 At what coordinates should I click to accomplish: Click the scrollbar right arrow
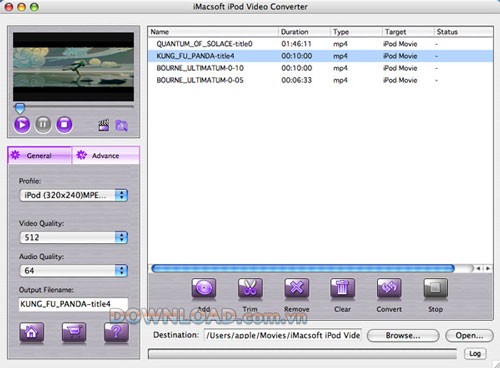point(488,268)
